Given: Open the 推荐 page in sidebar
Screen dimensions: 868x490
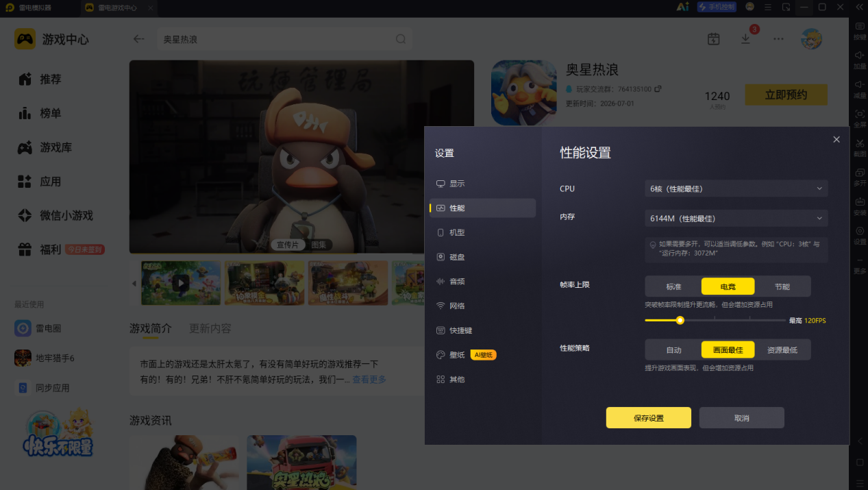Looking at the screenshot, I should 40,79.
